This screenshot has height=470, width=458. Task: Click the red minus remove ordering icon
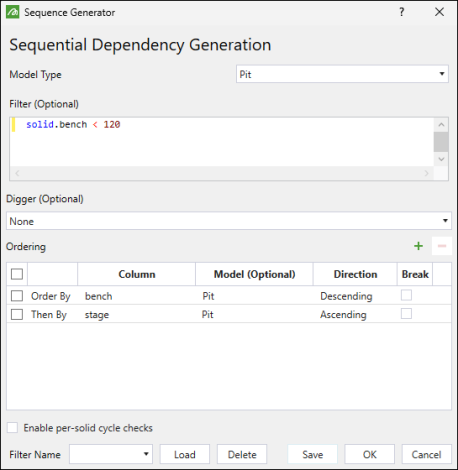click(442, 246)
